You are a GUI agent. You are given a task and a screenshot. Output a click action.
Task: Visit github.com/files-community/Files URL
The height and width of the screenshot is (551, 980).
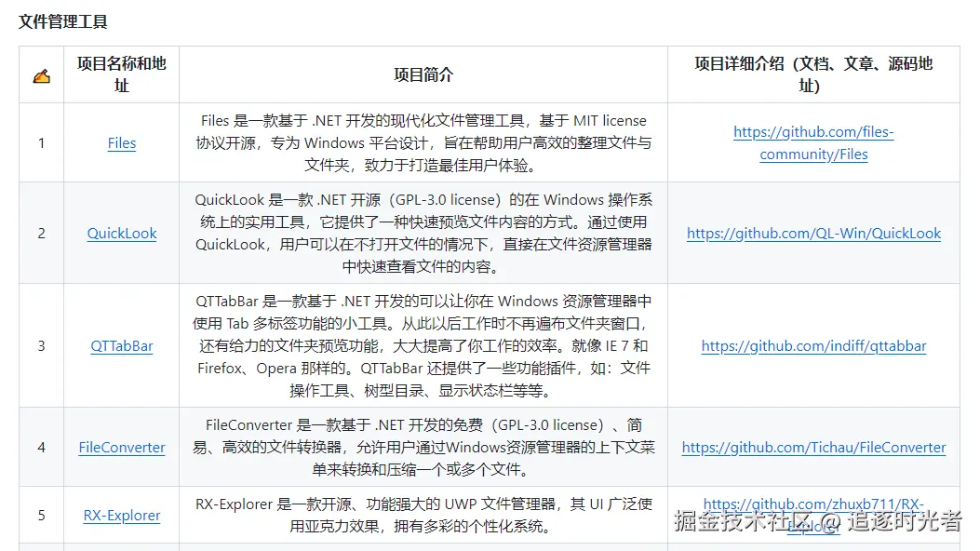coord(813,143)
